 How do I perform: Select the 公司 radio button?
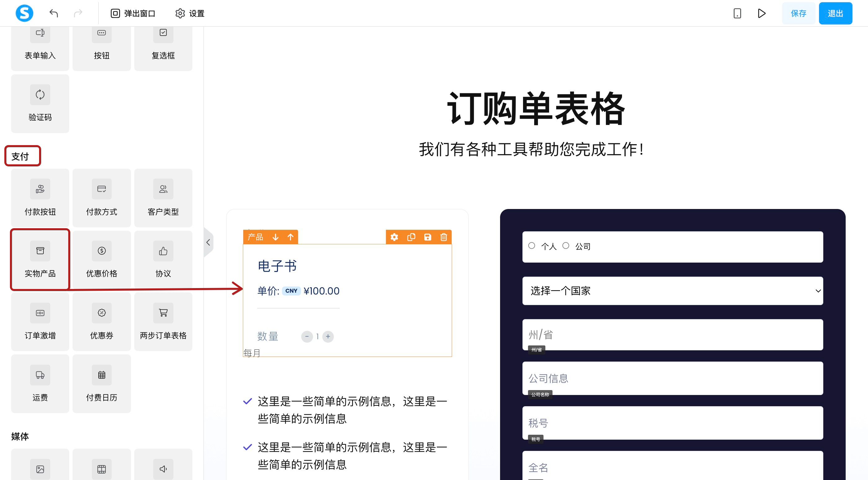566,246
